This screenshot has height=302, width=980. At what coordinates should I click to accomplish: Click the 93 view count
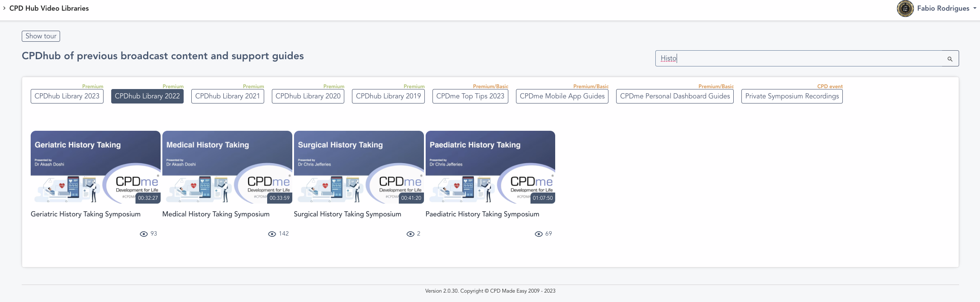coord(154,234)
